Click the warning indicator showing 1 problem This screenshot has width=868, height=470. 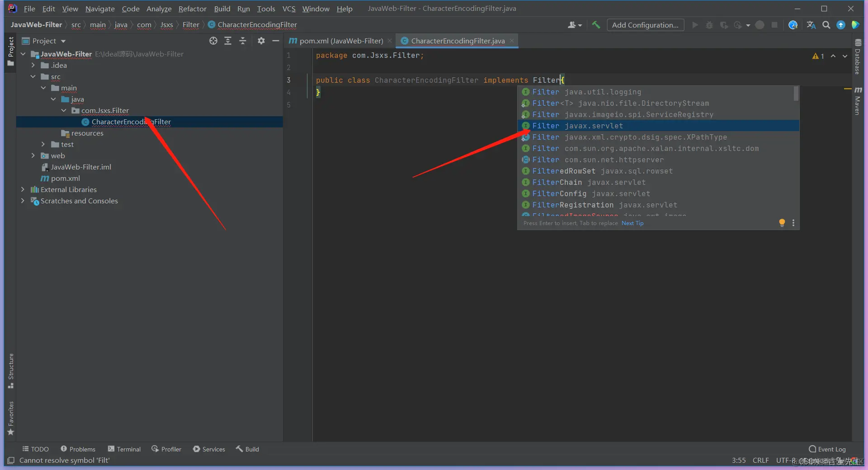click(818, 56)
